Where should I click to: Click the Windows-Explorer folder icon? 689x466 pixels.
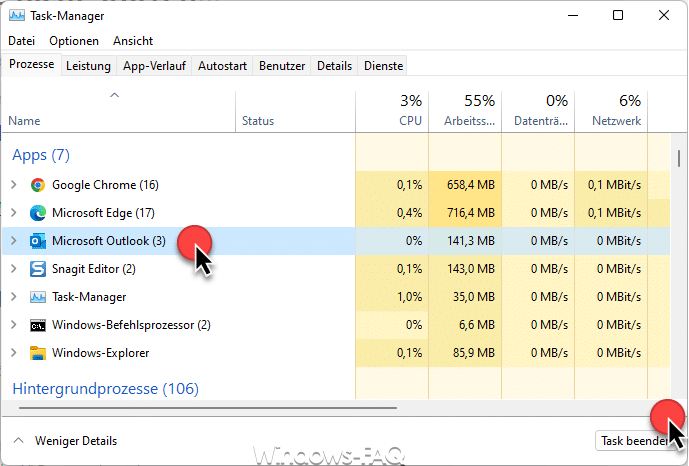pyautogui.click(x=38, y=353)
